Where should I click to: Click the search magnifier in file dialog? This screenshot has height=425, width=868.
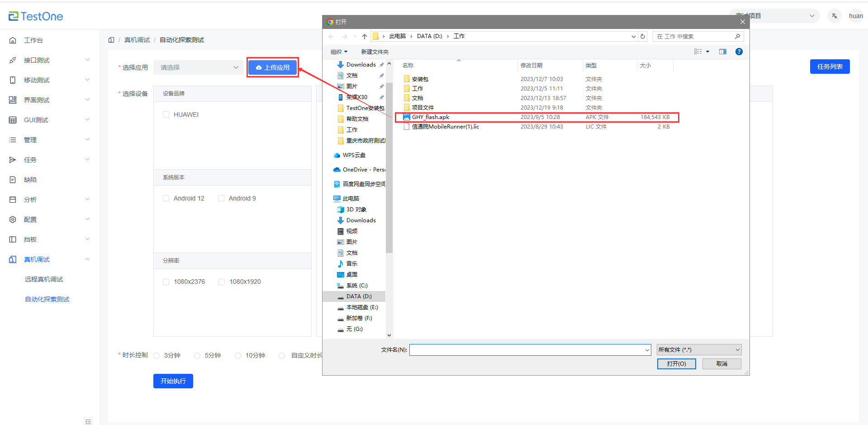737,37
